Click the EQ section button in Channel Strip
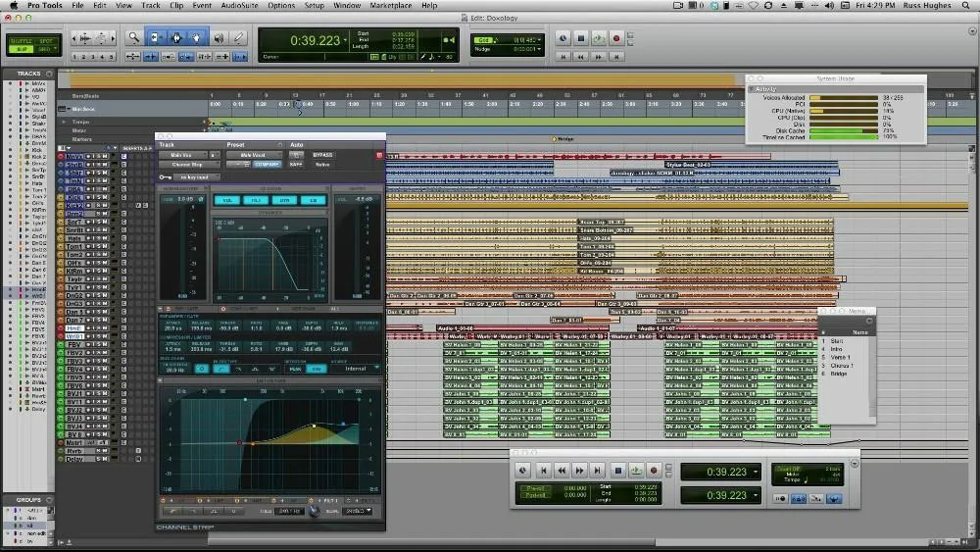The height and width of the screenshot is (552, 980). point(314,200)
